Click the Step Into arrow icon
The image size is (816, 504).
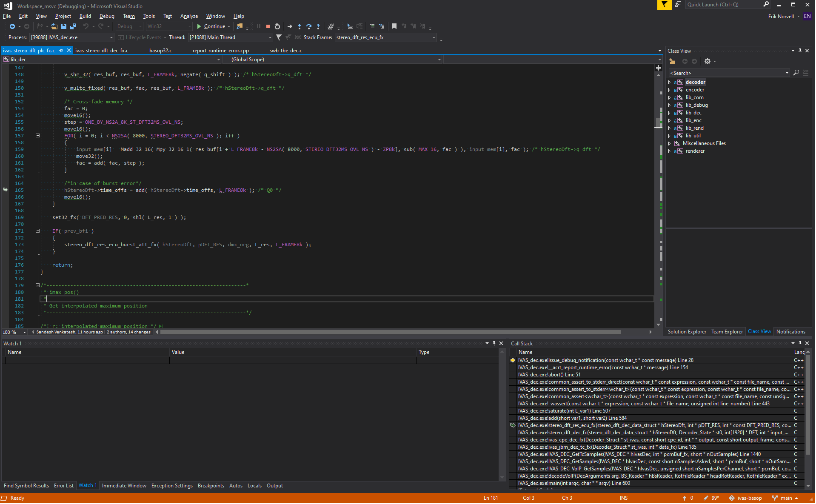tap(300, 26)
